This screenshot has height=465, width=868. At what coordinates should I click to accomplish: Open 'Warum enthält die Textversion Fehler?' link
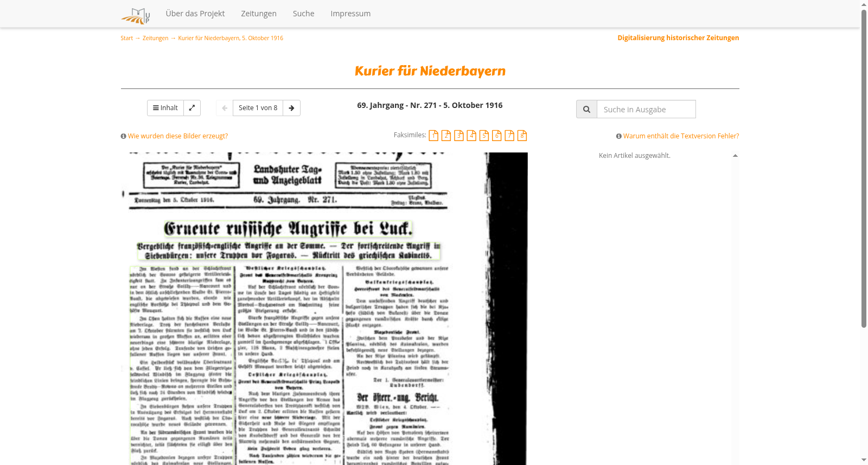681,136
